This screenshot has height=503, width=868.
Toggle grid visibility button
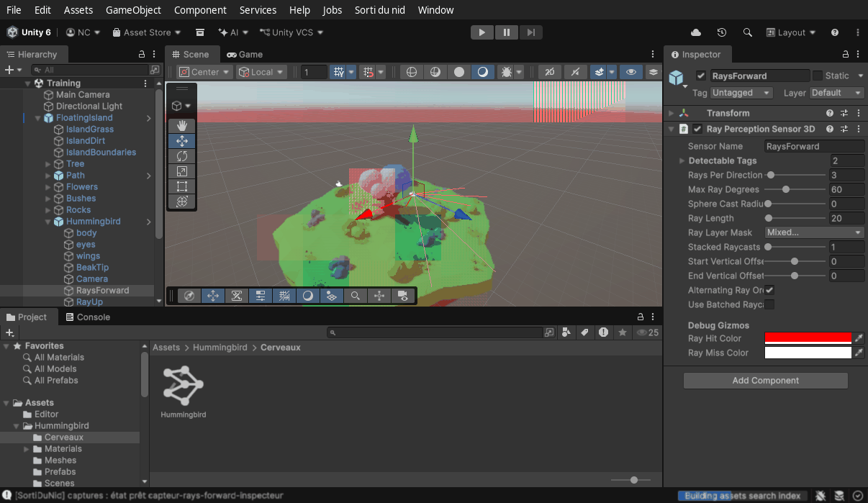pyautogui.click(x=338, y=72)
